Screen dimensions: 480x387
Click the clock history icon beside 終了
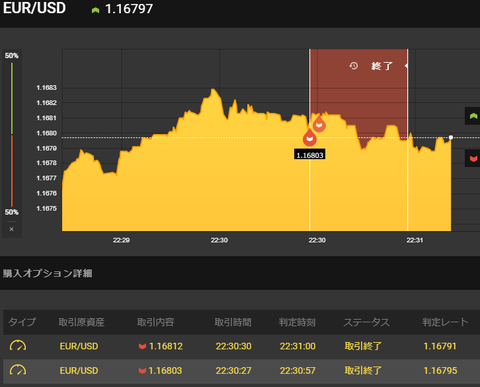point(354,66)
